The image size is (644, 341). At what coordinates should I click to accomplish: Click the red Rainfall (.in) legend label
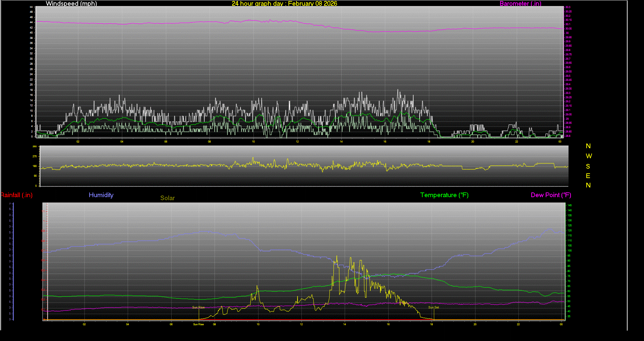click(x=17, y=195)
